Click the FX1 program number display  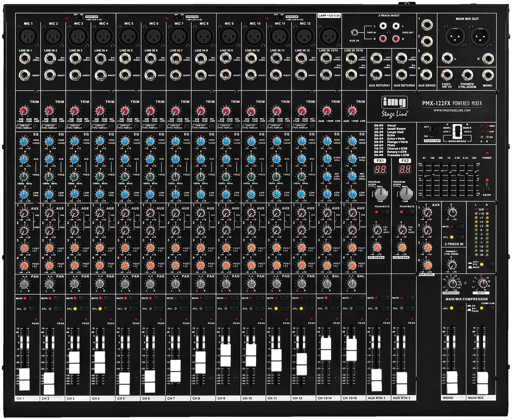[x=380, y=169]
